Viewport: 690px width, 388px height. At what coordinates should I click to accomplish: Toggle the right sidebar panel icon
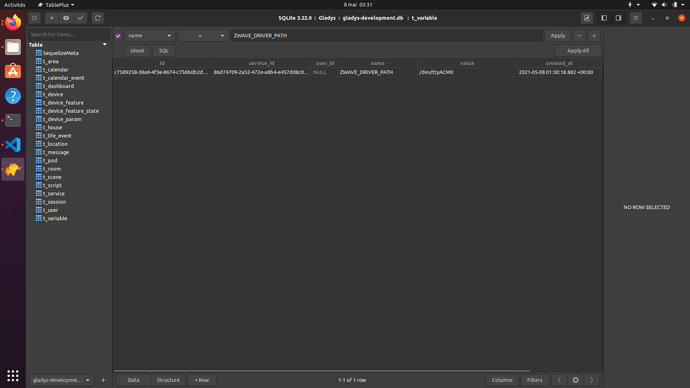click(x=618, y=18)
